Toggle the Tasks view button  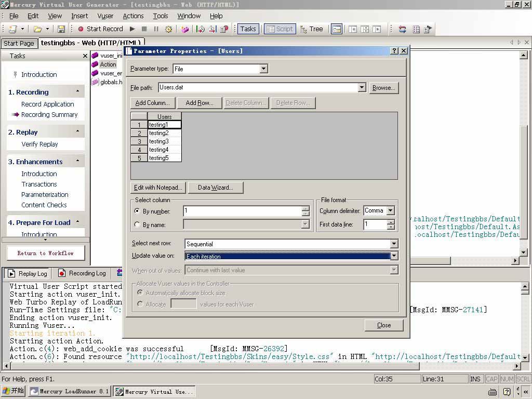[248, 29]
